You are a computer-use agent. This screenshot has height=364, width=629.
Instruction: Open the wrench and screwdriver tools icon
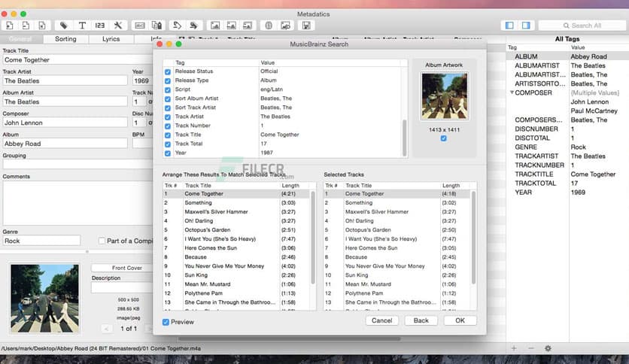[x=118, y=26]
